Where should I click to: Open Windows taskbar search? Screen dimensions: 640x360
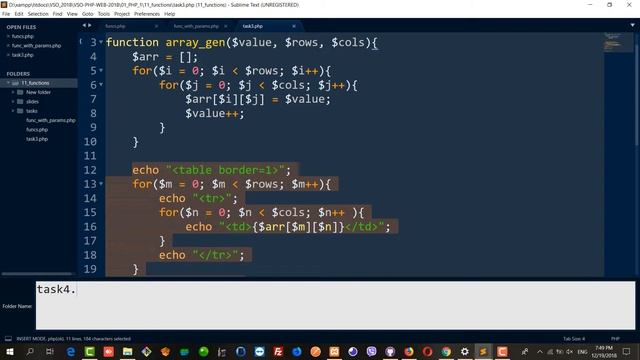click(x=30, y=351)
